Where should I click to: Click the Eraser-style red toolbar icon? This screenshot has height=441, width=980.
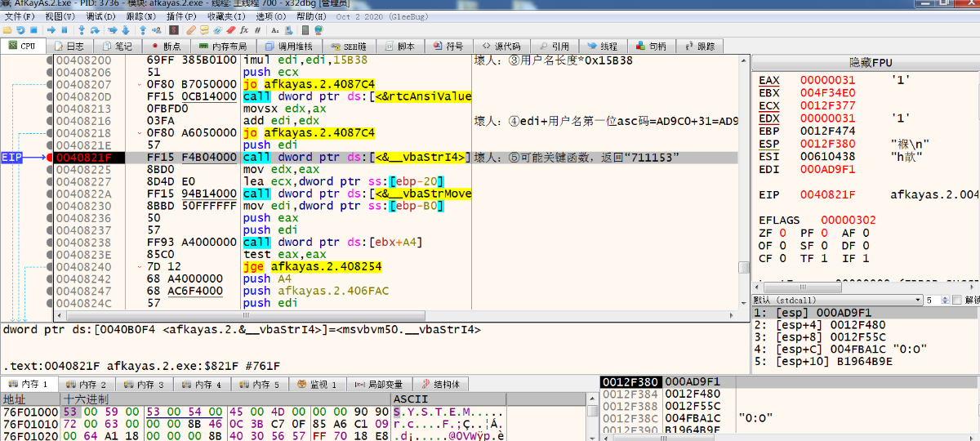click(230, 29)
